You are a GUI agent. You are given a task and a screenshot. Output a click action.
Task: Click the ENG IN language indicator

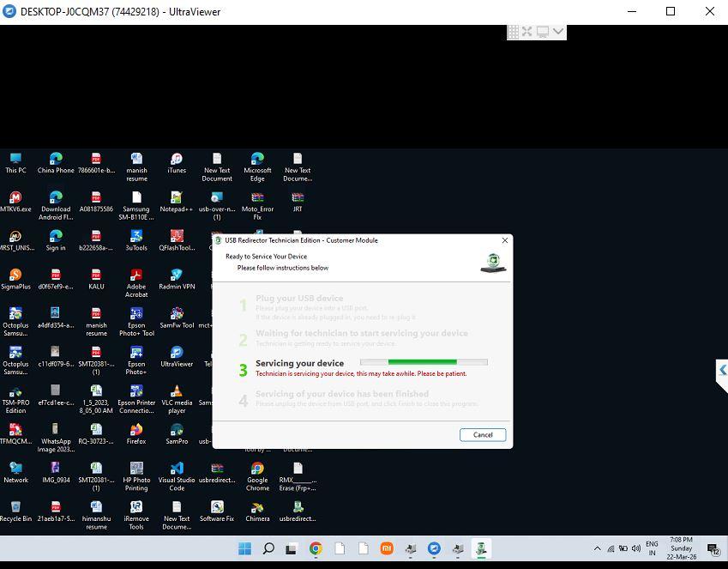(652, 548)
